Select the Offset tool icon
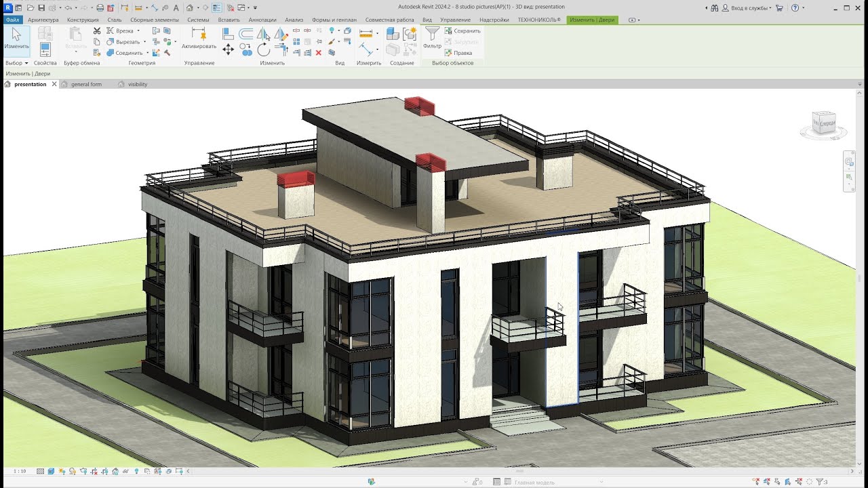The width and height of the screenshot is (868, 488). coord(246,33)
